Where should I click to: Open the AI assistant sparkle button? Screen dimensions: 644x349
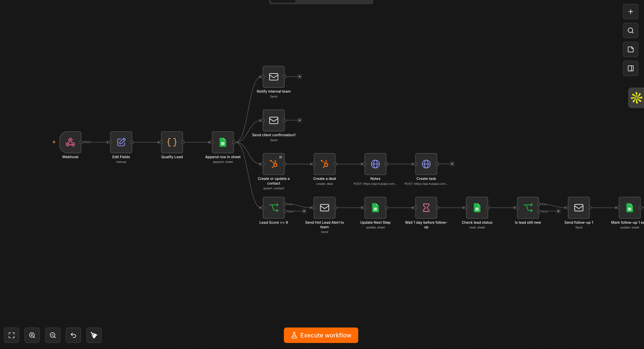636,98
